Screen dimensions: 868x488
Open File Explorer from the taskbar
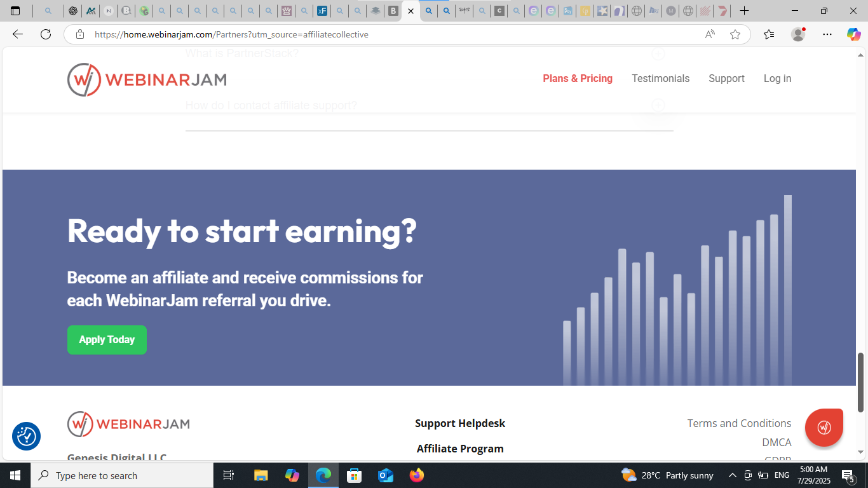click(261, 475)
